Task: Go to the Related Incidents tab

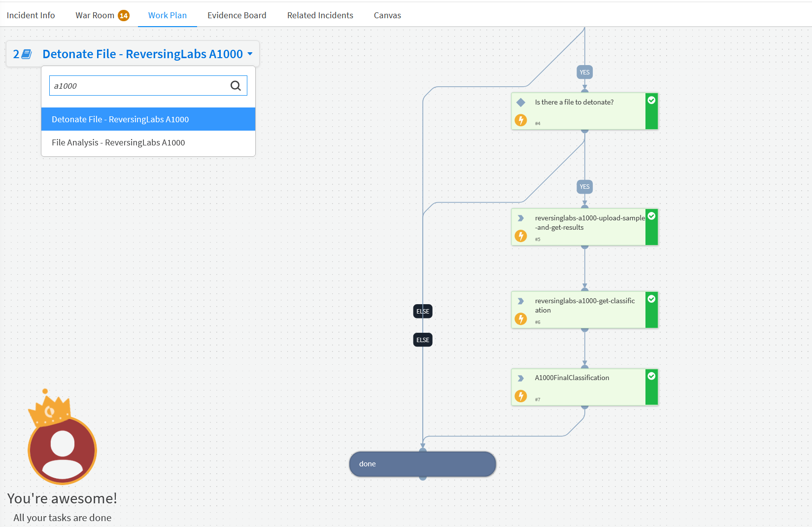Action: 320,15
